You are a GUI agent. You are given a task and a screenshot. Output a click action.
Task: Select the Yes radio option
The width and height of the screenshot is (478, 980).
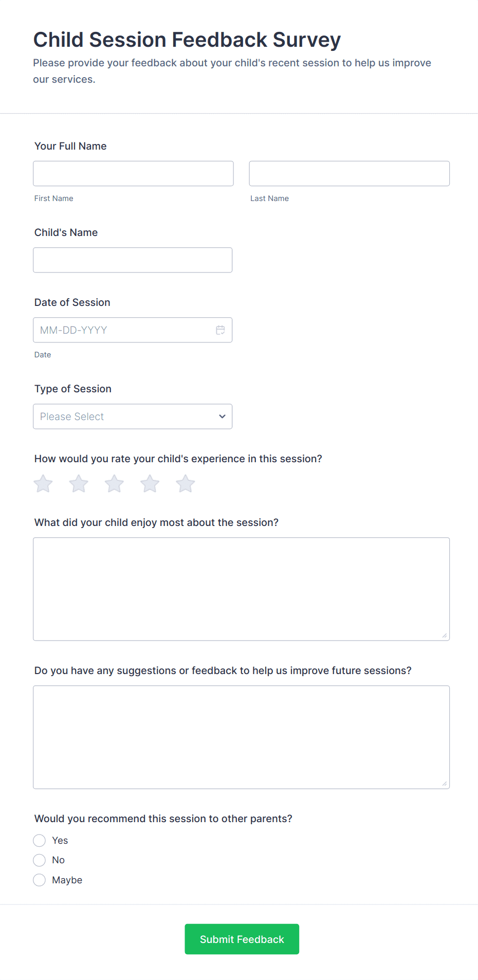40,841
